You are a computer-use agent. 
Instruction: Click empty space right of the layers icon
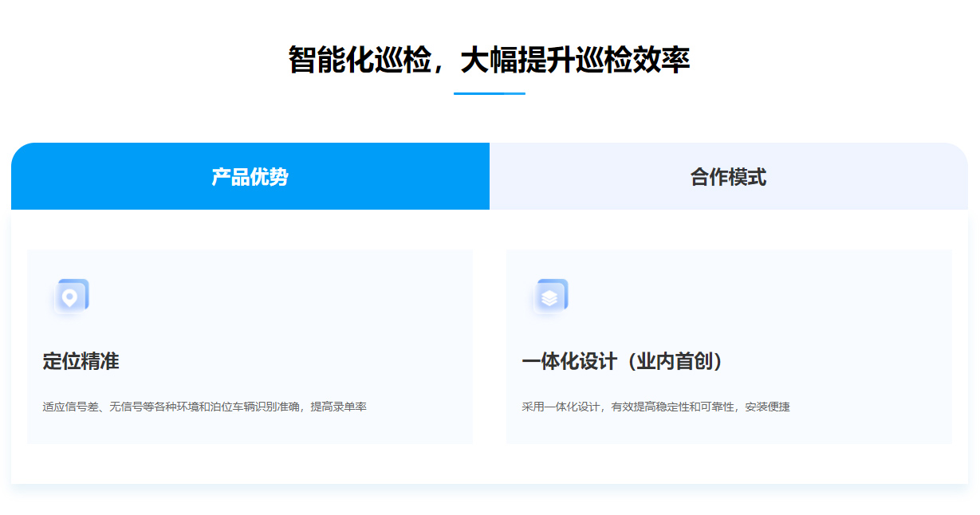[x=758, y=297]
